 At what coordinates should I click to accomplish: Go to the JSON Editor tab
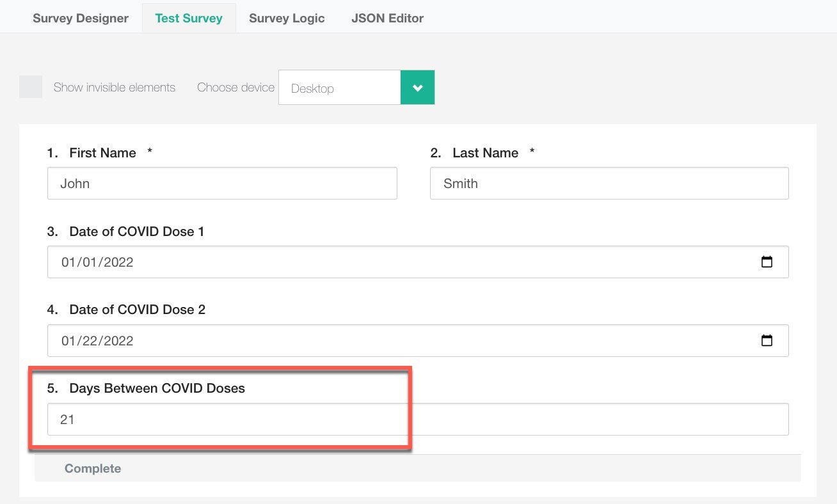[x=387, y=18]
